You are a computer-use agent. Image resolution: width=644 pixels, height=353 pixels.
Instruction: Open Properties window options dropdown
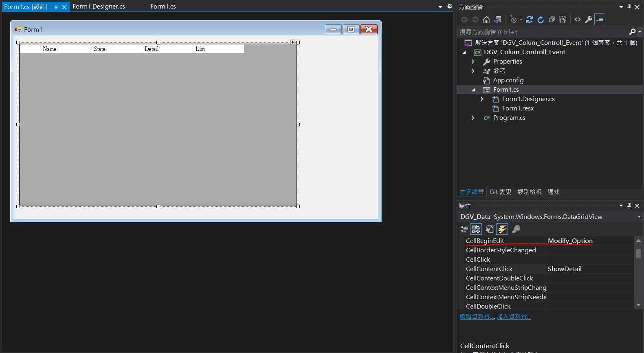coord(621,205)
